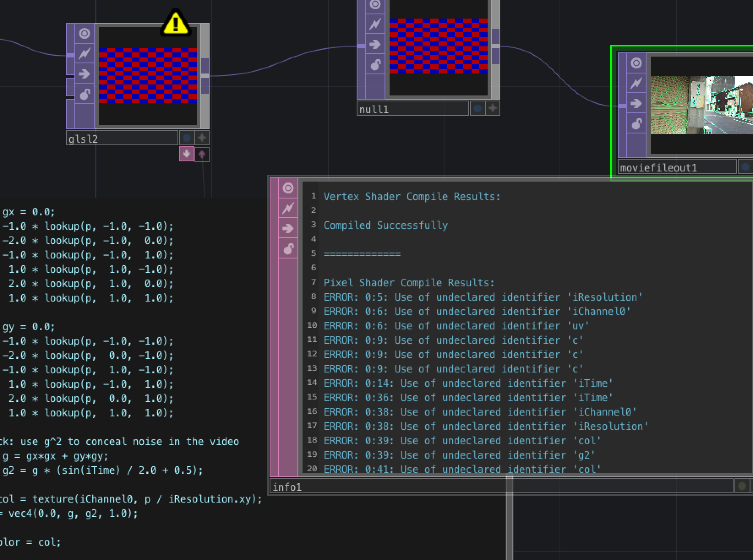
Task: Toggle the display flag dot on null1
Action: [x=477, y=109]
